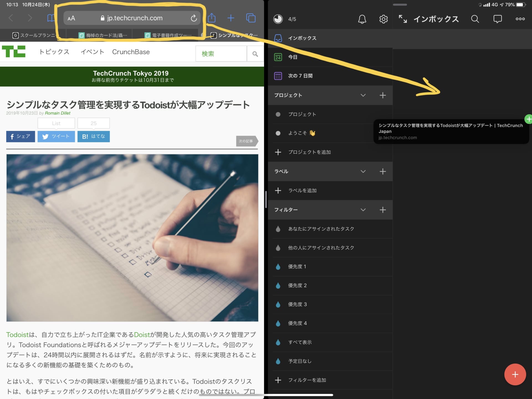
Task: Open three-dot more options menu
Action: pos(520,19)
